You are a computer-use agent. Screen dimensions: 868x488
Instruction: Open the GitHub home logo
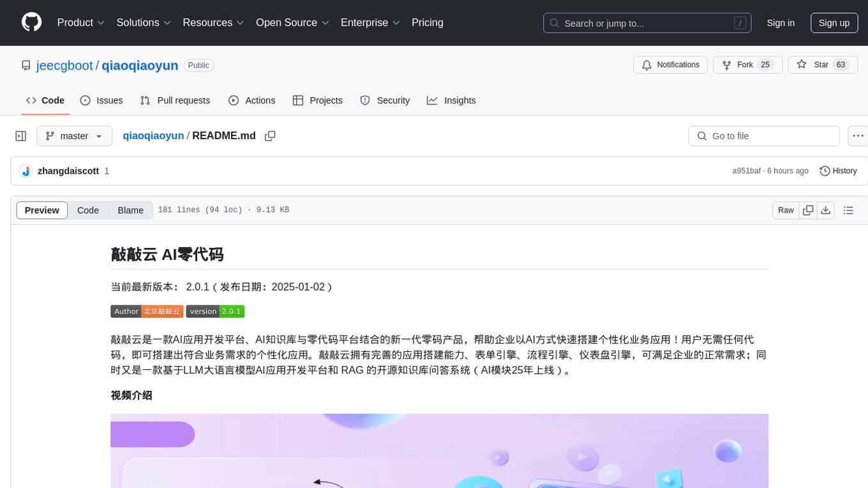32,22
